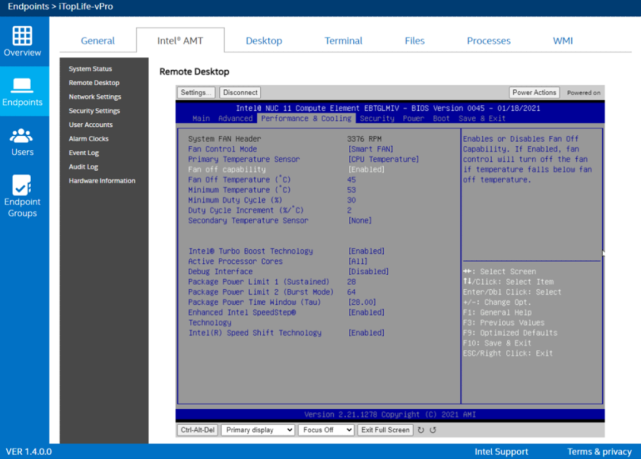Open the Processes tab
This screenshot has width=641, height=459.
click(x=488, y=41)
